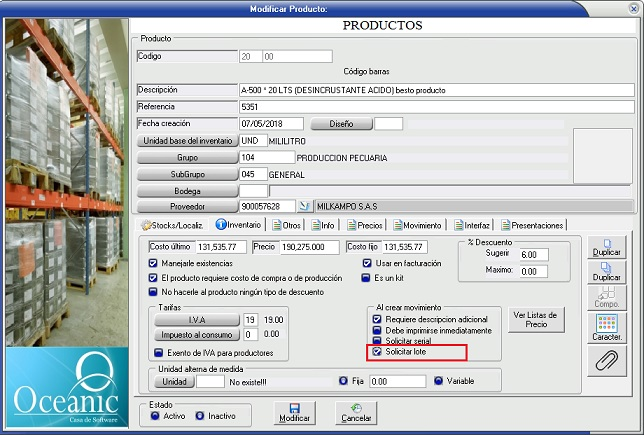Open the Caracter. grid icon
This screenshot has height=435, width=644.
pos(605,324)
